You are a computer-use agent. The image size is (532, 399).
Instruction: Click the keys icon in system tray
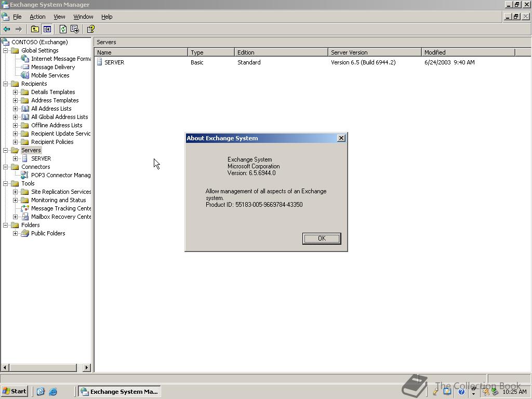[486, 392]
